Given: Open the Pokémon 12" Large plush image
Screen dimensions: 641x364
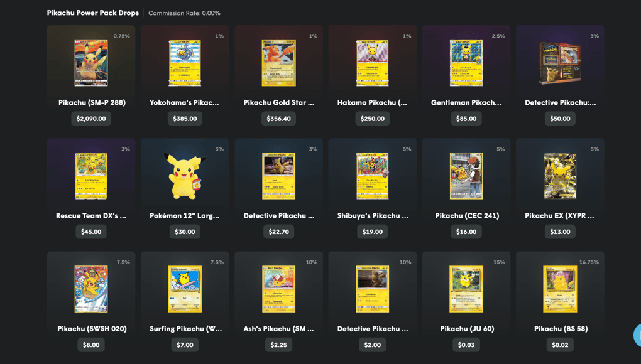Looking at the screenshot, I should 185,176.
